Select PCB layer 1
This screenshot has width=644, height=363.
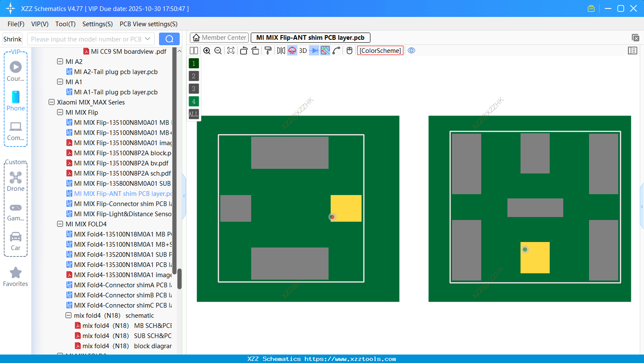(194, 63)
